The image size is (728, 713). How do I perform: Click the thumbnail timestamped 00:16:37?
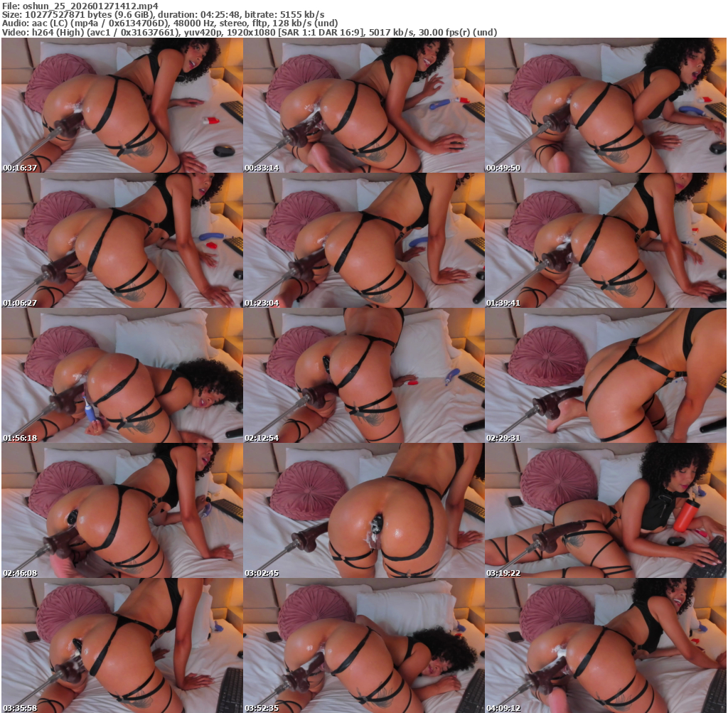(x=122, y=106)
